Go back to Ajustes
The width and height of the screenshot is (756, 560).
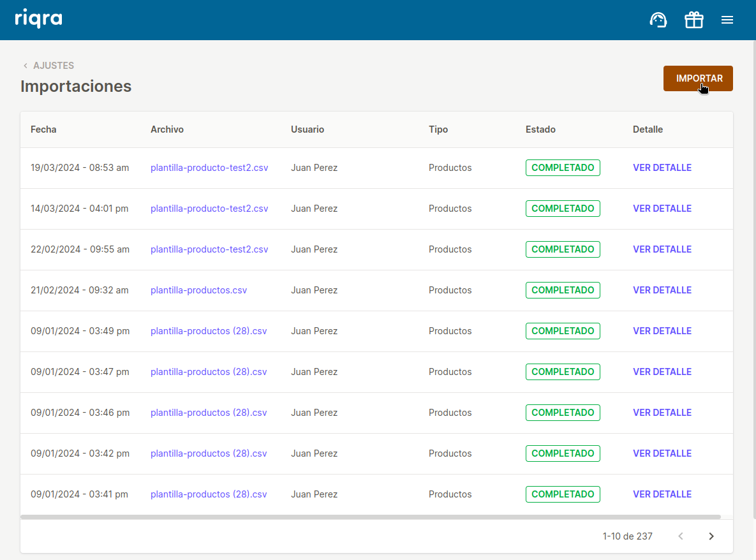pos(48,66)
